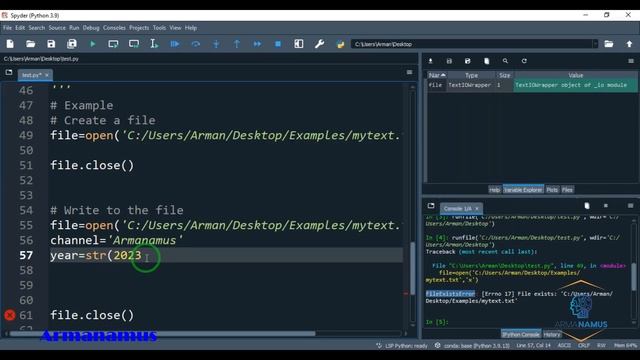Browse console tabs icon

[x=431, y=206]
